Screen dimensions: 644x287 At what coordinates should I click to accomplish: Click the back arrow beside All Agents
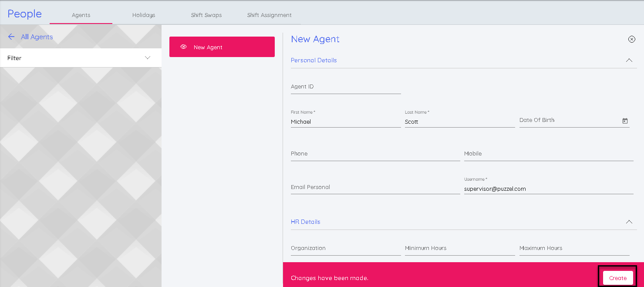[11, 37]
